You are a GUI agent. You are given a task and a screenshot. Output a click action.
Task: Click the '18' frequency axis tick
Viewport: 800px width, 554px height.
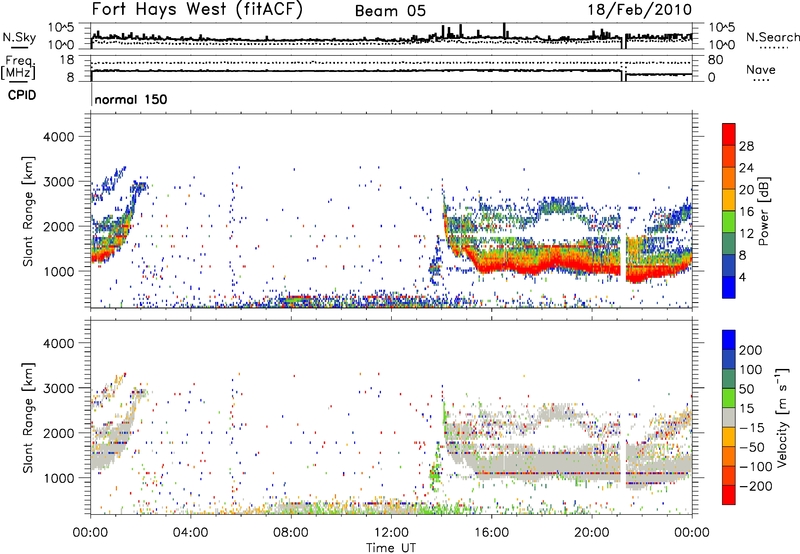(67, 60)
